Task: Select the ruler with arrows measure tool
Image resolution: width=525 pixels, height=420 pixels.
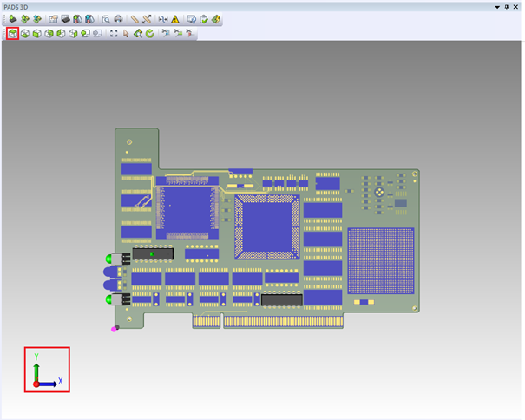Action: coord(147,19)
